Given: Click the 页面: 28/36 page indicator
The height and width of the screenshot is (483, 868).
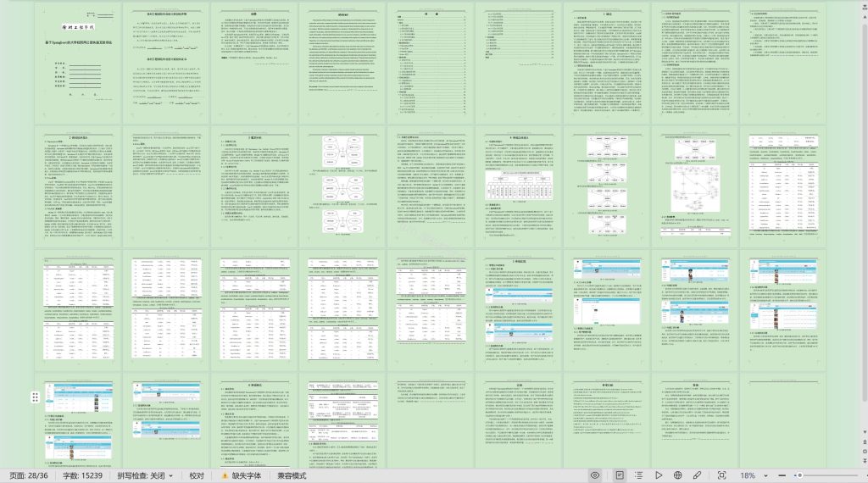Looking at the screenshot, I should 29,475.
